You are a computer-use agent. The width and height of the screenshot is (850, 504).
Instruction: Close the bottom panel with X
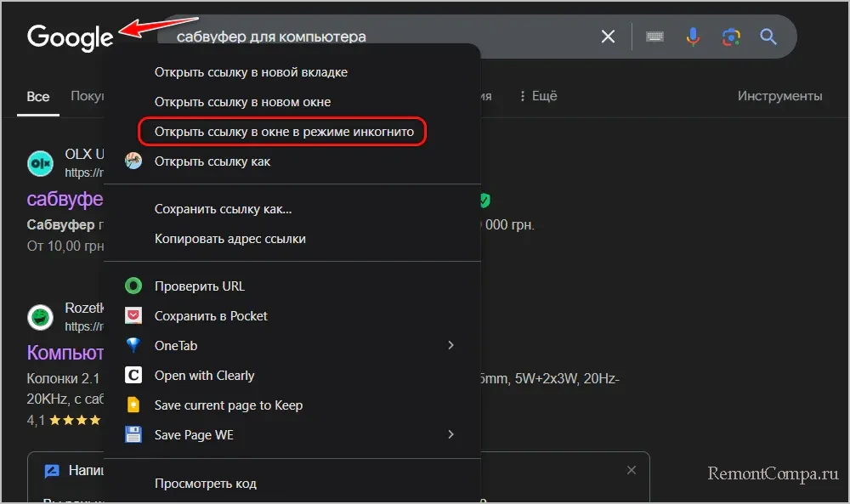point(631,470)
